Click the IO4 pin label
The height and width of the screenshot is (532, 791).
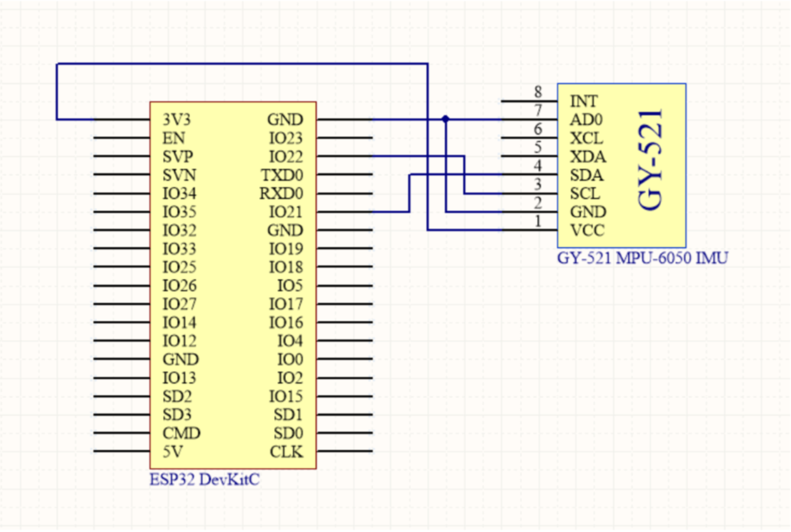tap(290, 341)
